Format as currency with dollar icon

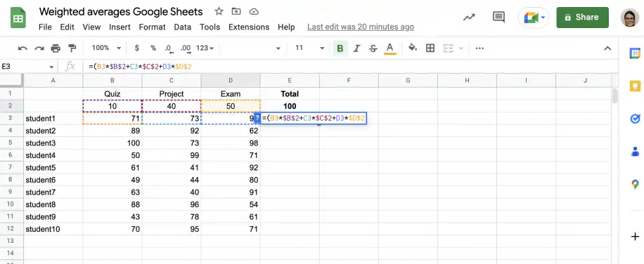coord(137,48)
